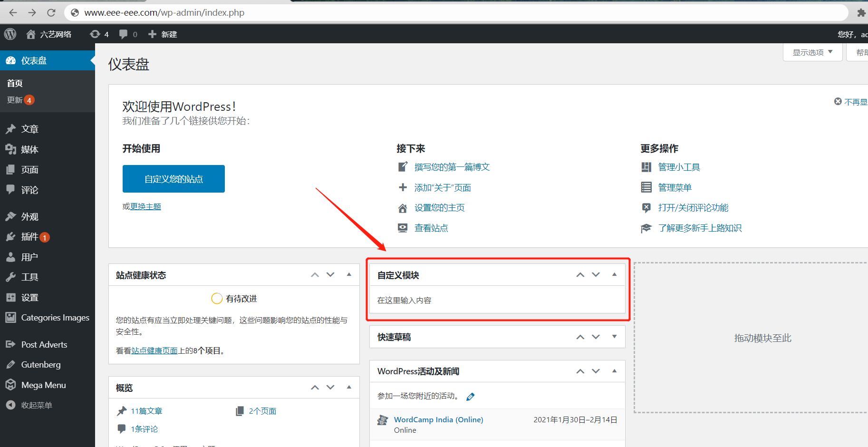The height and width of the screenshot is (447, 868).
Task: Click edit pencil icon next to nearby events
Action: point(471,397)
